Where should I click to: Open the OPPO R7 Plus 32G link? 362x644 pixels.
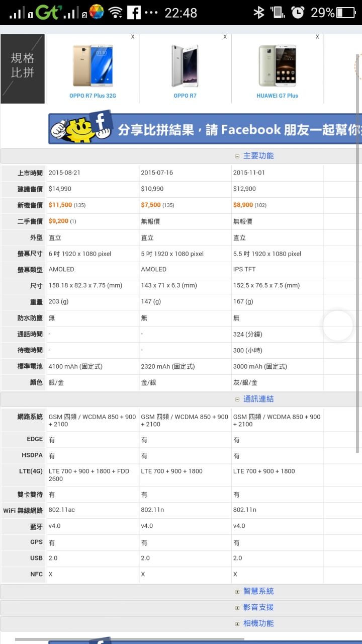point(93,96)
